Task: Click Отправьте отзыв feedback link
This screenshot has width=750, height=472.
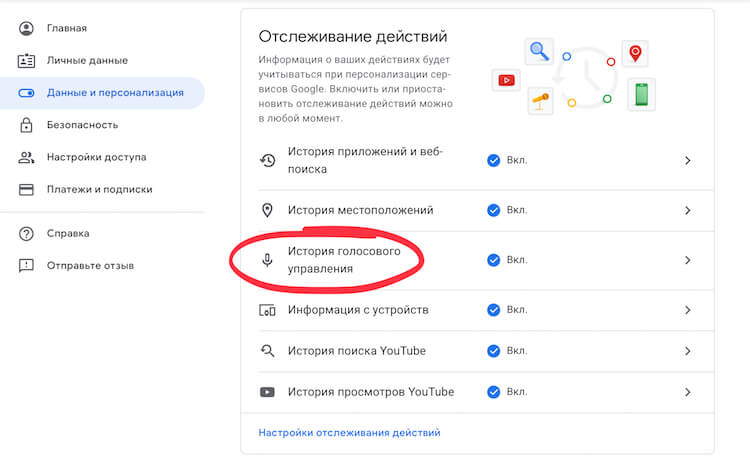Action: pyautogui.click(x=90, y=265)
